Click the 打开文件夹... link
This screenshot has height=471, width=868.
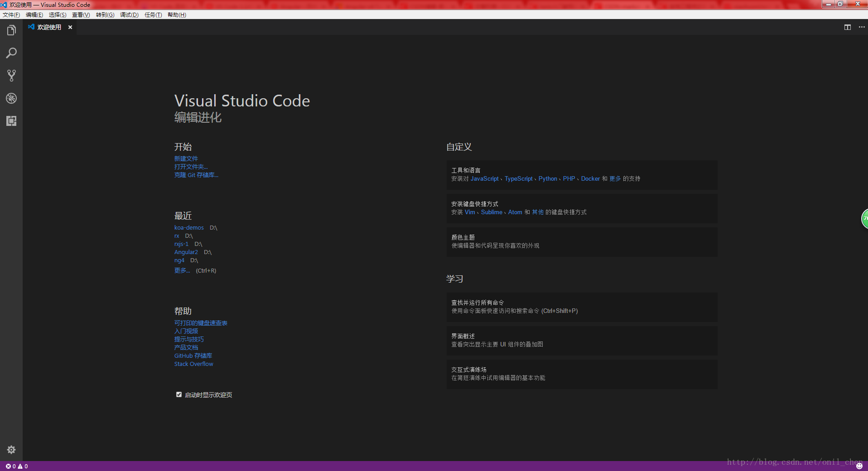pos(191,167)
